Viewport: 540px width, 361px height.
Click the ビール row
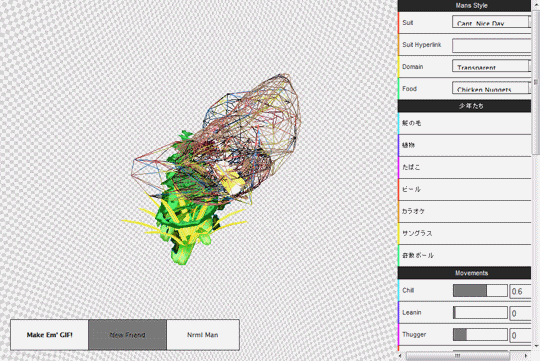click(464, 189)
